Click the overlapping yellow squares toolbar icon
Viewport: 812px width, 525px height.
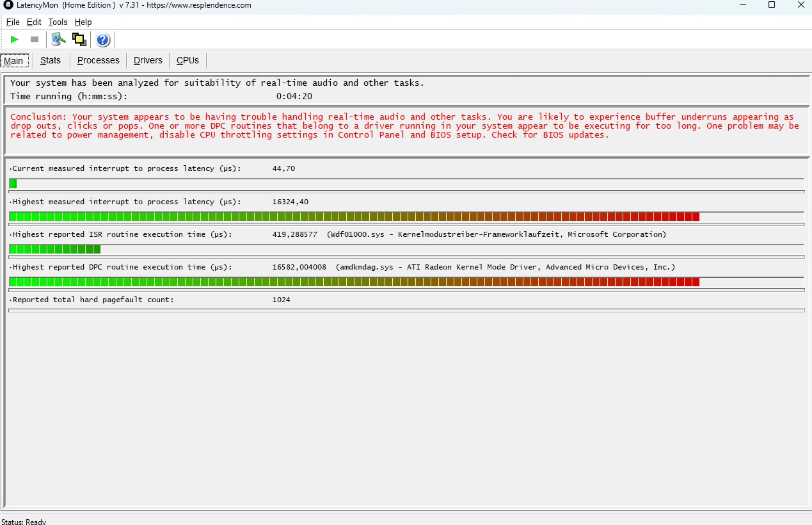point(79,40)
